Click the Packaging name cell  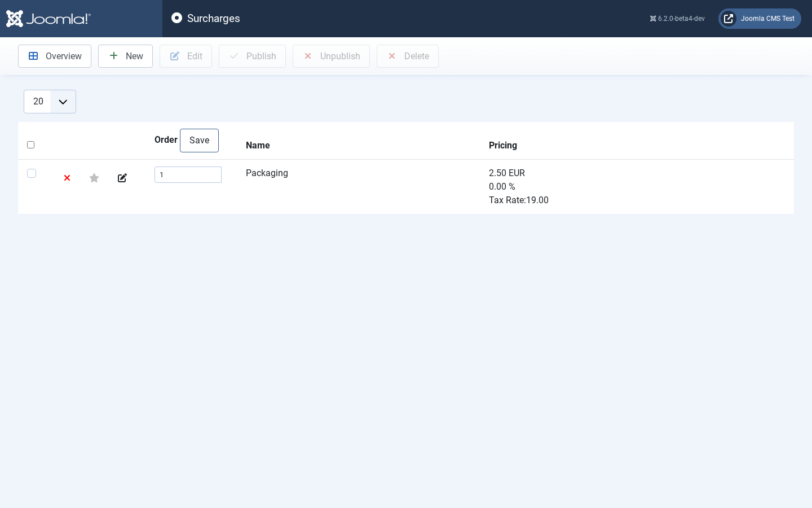pyautogui.click(x=267, y=173)
